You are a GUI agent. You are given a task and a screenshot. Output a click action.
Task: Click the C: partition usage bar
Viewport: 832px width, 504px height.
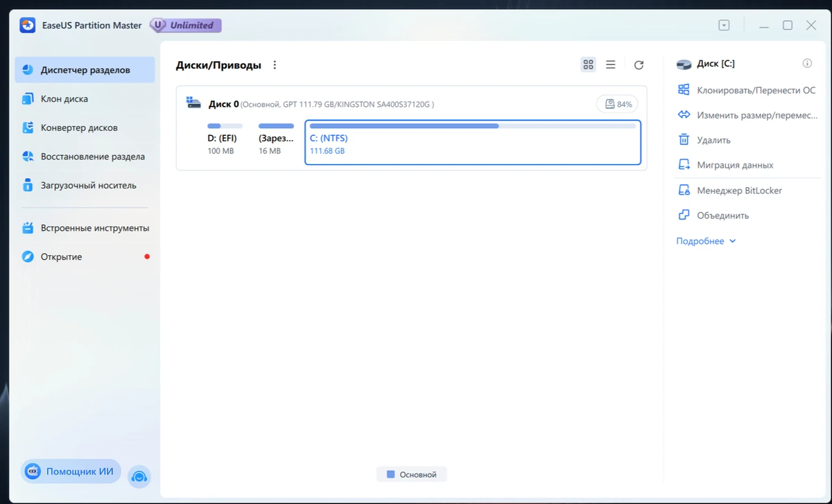[473, 126]
